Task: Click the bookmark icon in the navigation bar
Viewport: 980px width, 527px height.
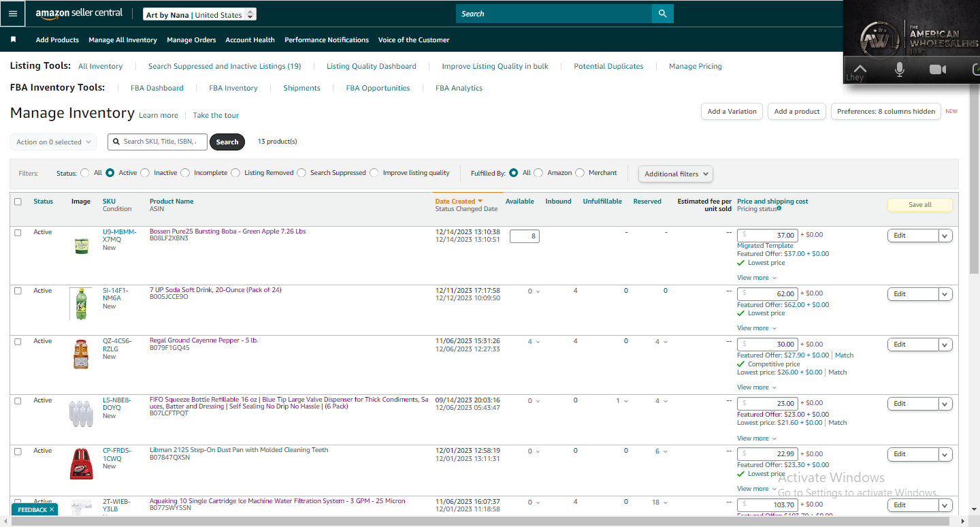Action: coord(13,39)
